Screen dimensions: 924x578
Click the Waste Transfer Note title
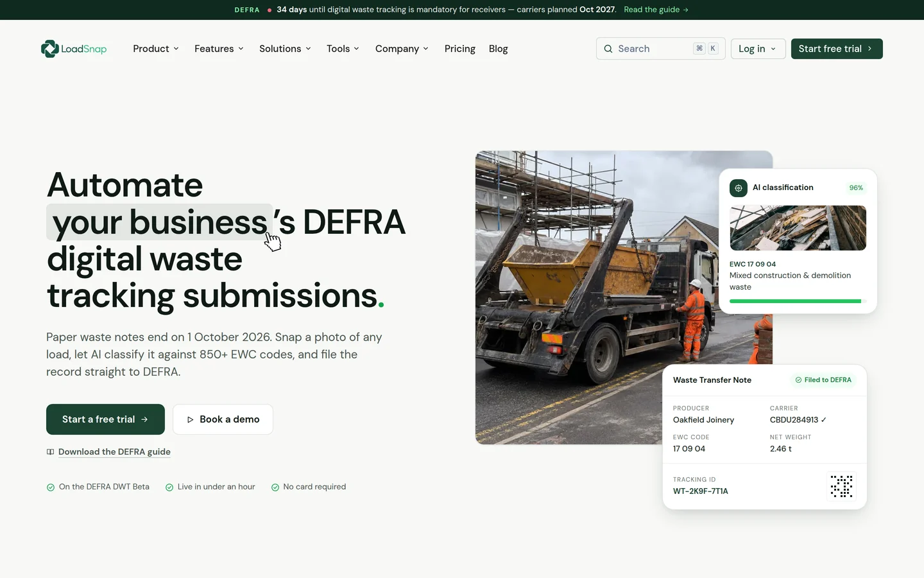point(712,380)
